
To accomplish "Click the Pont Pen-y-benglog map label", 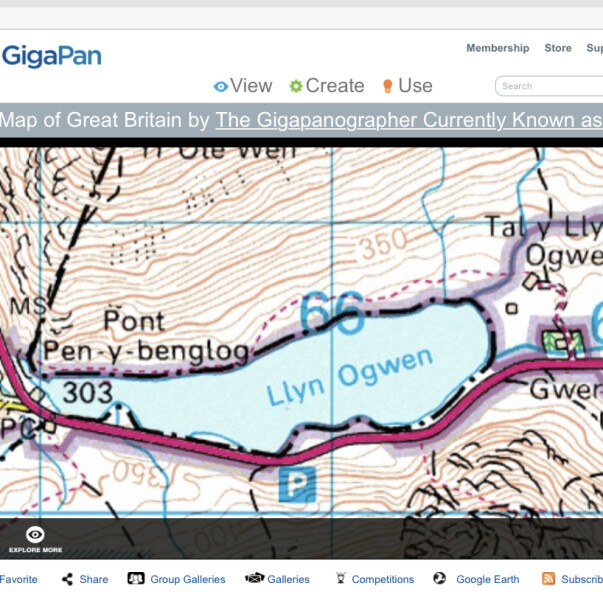I will coord(145,336).
